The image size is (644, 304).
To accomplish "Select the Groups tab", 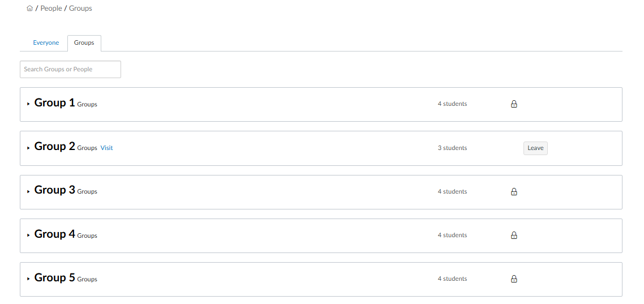I will [x=84, y=42].
